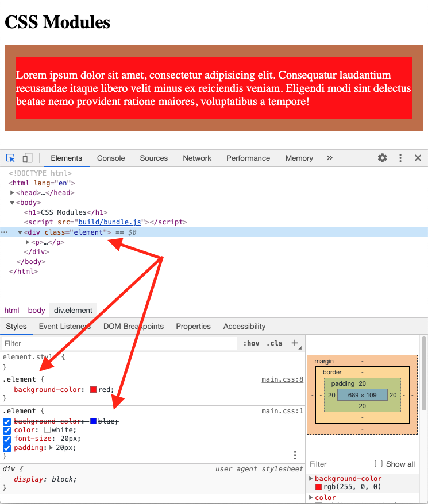Switch to the Sources tab
The image size is (428, 504).
tap(154, 158)
